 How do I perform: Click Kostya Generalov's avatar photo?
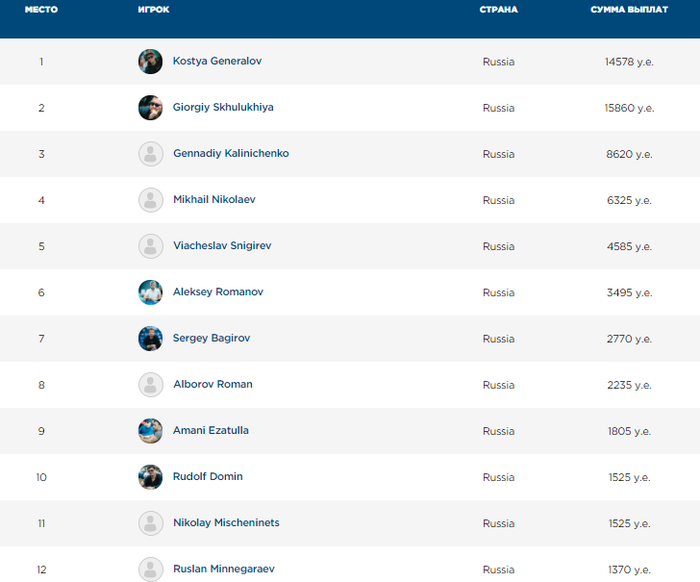[150, 62]
